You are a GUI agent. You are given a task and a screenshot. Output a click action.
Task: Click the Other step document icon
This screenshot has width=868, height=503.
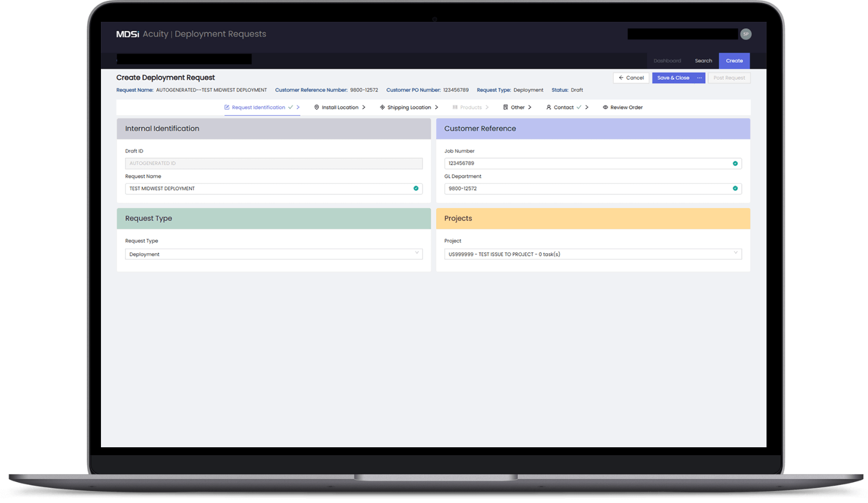505,107
